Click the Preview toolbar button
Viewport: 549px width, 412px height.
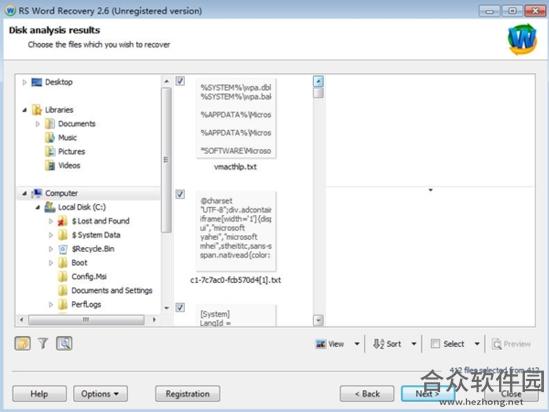(x=511, y=344)
